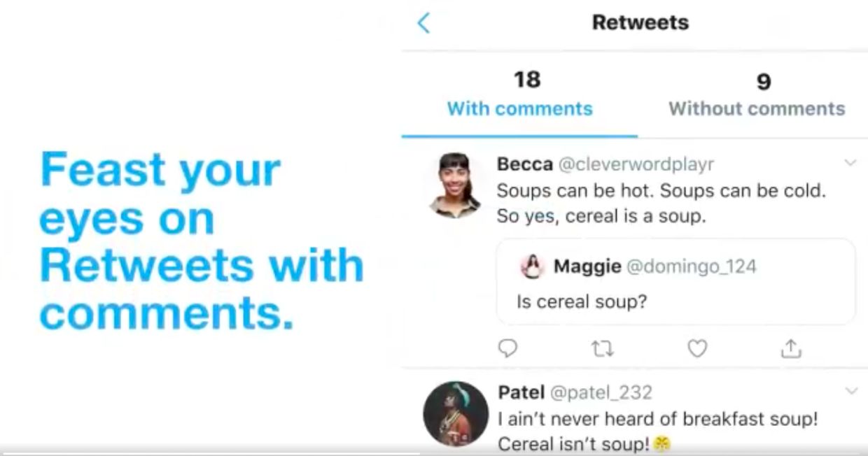
Task: Expand the chevron on Becca's tweet
Action: (850, 161)
